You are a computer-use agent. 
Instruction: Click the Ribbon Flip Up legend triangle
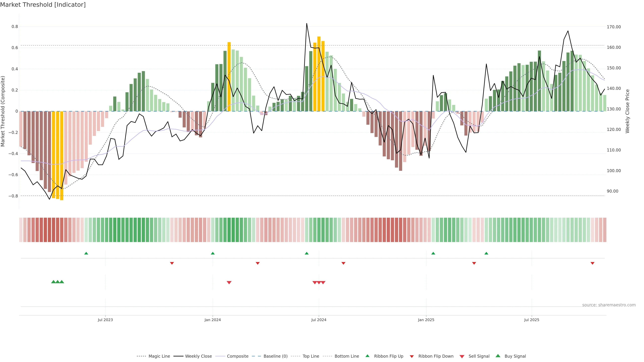point(367,356)
